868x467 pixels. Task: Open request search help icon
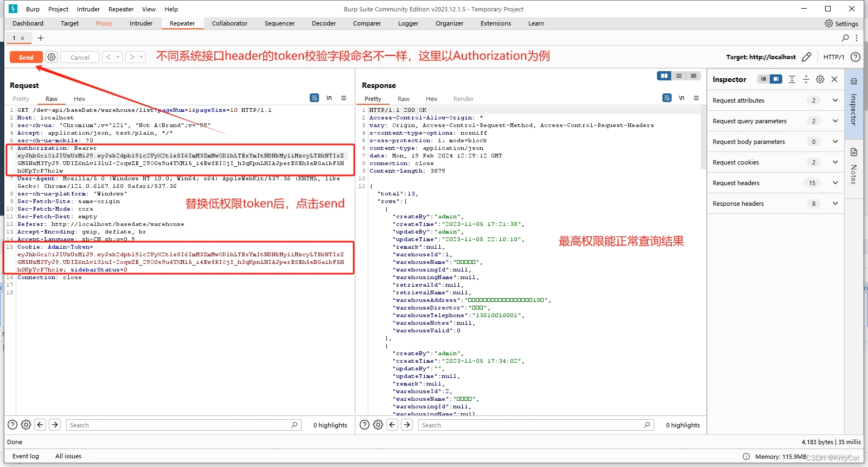click(12, 425)
